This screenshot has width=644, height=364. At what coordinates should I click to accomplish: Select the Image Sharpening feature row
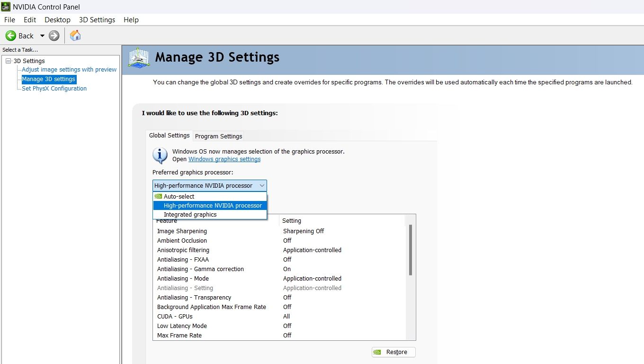click(x=279, y=231)
